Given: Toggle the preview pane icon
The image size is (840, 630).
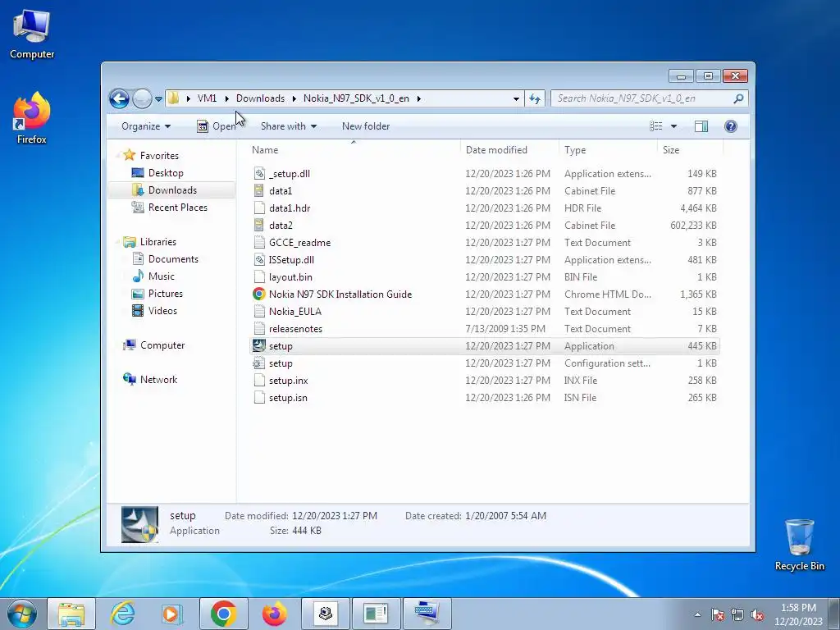Looking at the screenshot, I should point(701,126).
